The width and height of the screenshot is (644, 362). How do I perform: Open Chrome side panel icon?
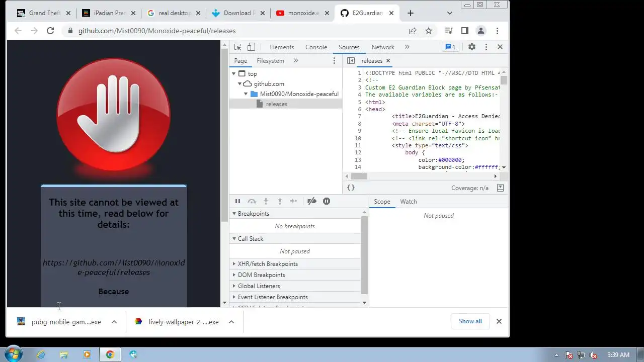point(465,31)
